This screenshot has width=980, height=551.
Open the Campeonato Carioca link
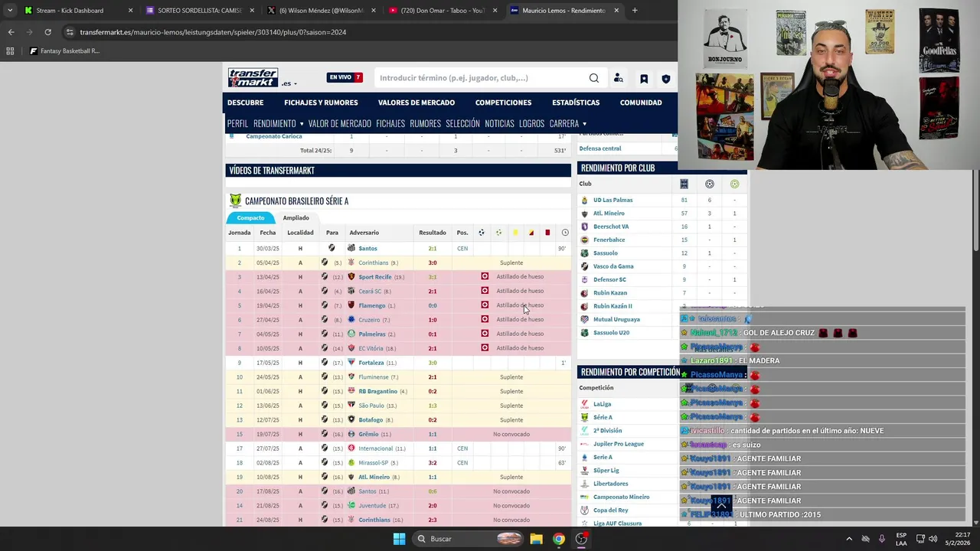[x=274, y=136]
